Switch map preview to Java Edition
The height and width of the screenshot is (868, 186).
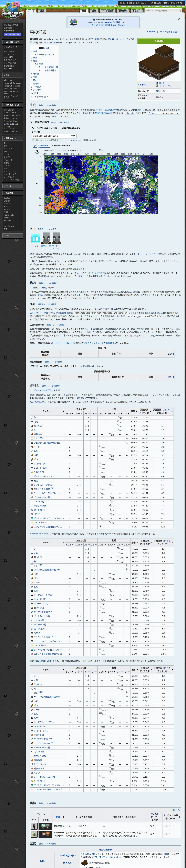coord(41,146)
